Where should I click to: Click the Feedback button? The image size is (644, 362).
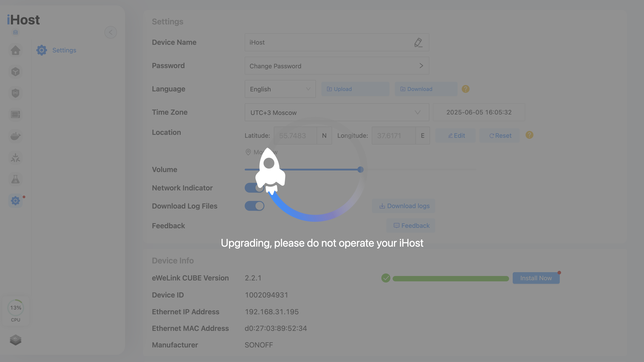411,226
